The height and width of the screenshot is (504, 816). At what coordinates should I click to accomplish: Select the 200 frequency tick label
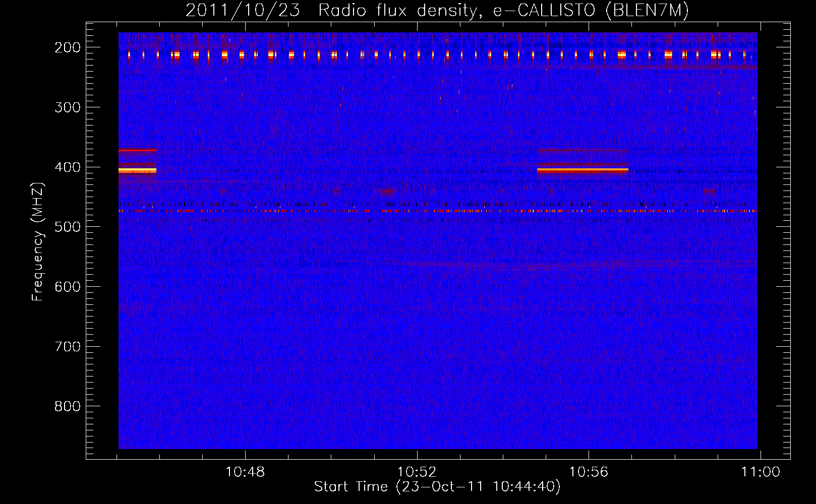tap(68, 47)
